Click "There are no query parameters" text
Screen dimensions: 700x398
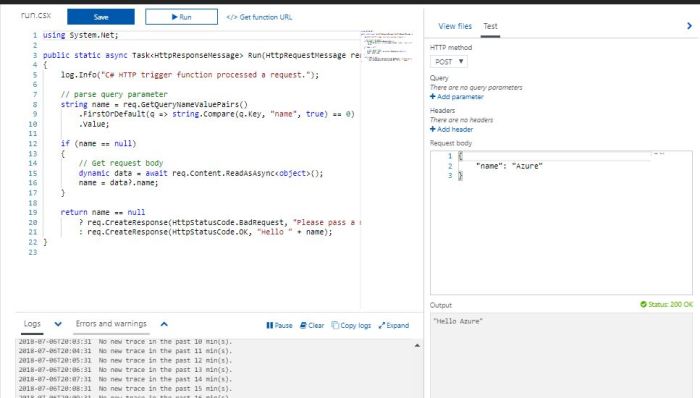point(476,87)
